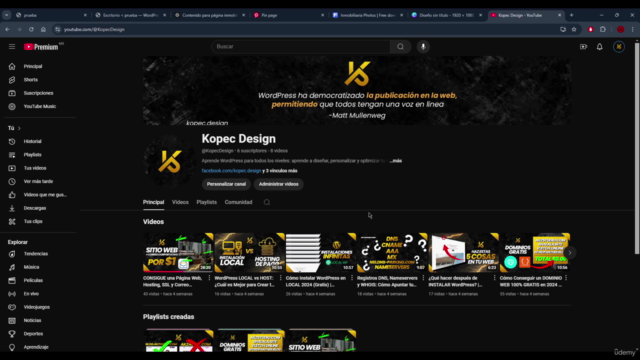Viewport: 640px width, 360px height.
Task: Switch to Pin page browser tab
Action: point(288,15)
